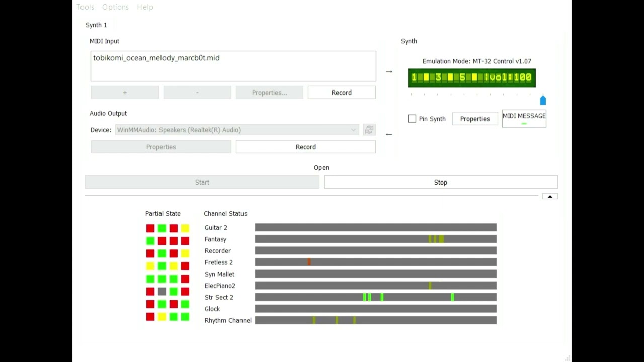Click the refresh audio devices icon
This screenshot has height=362, width=644.
click(x=369, y=130)
